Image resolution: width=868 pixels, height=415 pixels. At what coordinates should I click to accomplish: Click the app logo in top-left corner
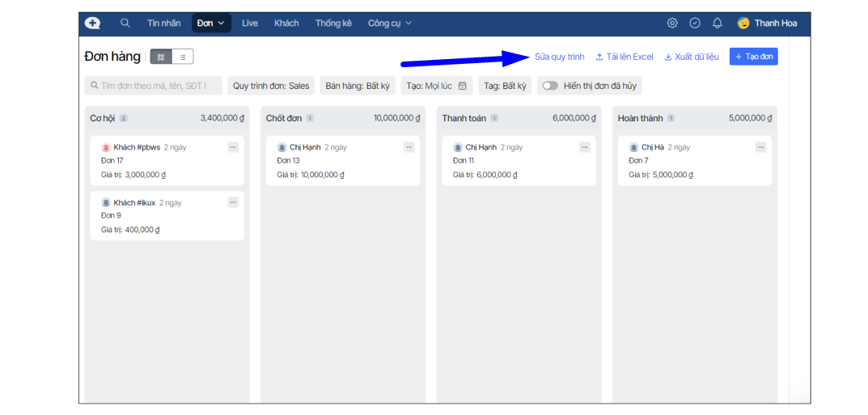[93, 23]
